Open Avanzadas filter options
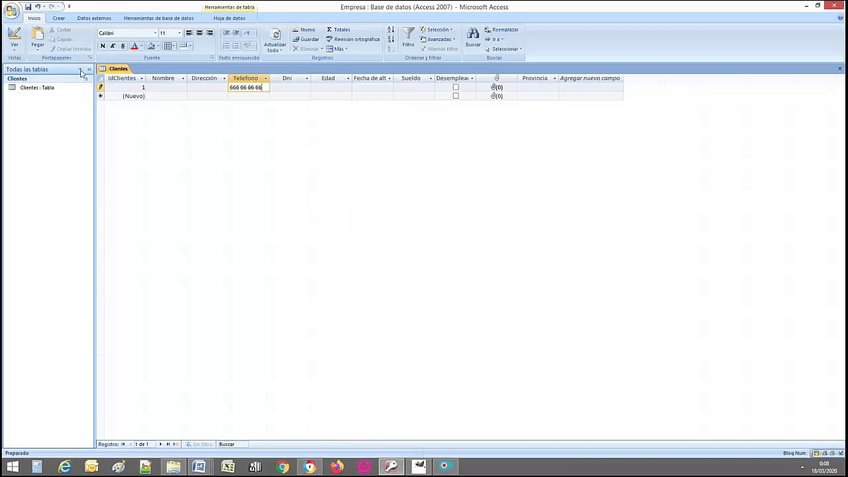The width and height of the screenshot is (848, 477). (x=438, y=39)
